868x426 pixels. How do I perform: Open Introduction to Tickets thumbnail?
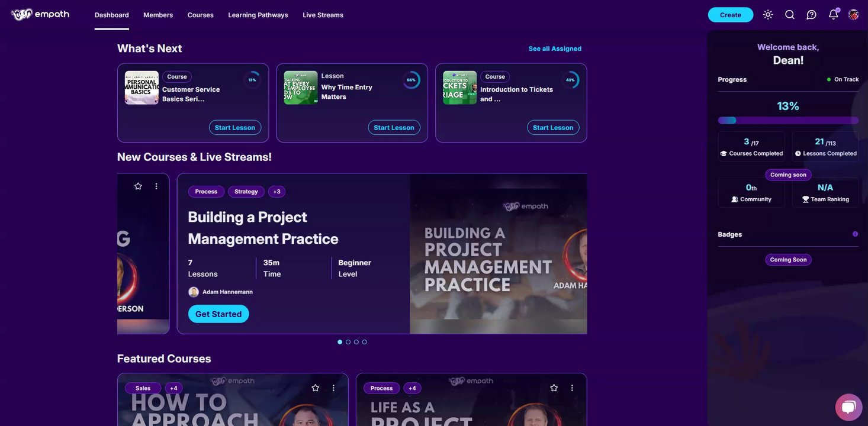pos(460,88)
